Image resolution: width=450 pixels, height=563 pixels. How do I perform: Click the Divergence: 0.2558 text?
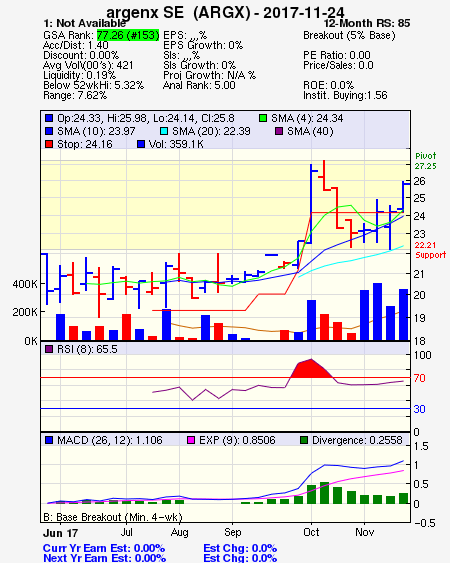tap(357, 440)
